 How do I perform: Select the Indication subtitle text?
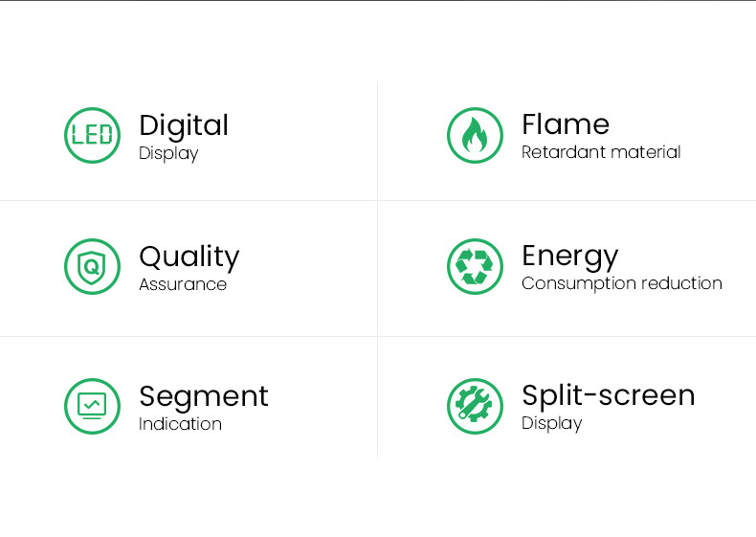(x=180, y=424)
